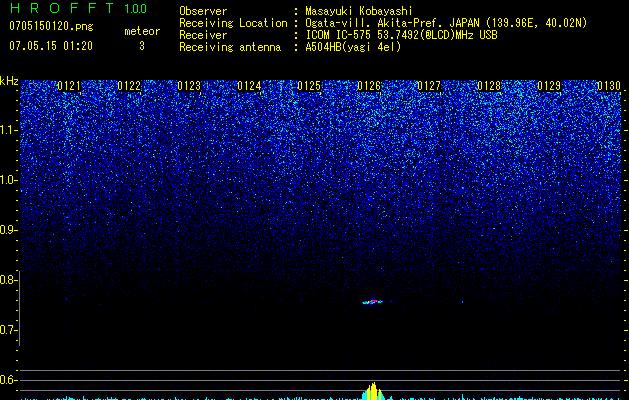The height and width of the screenshot is (400, 629).
Task: Click the 0124 time marker
Action: coord(249,86)
